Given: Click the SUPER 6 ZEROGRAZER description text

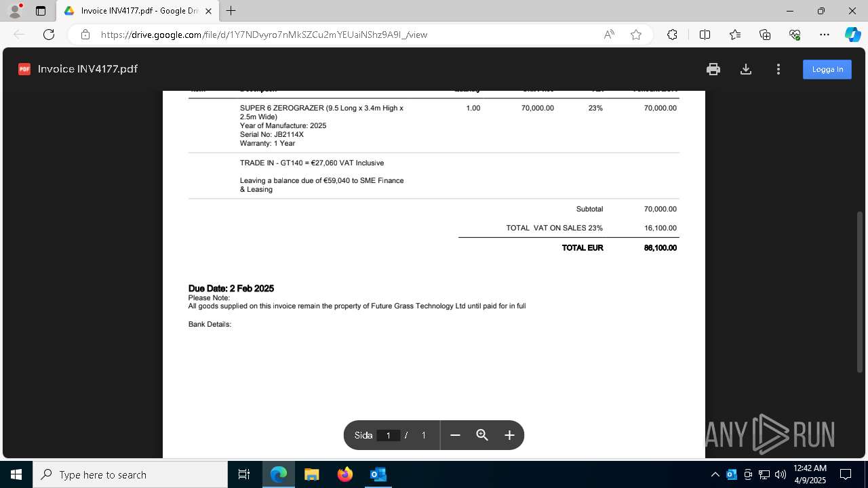Looking at the screenshot, I should 321,113.
